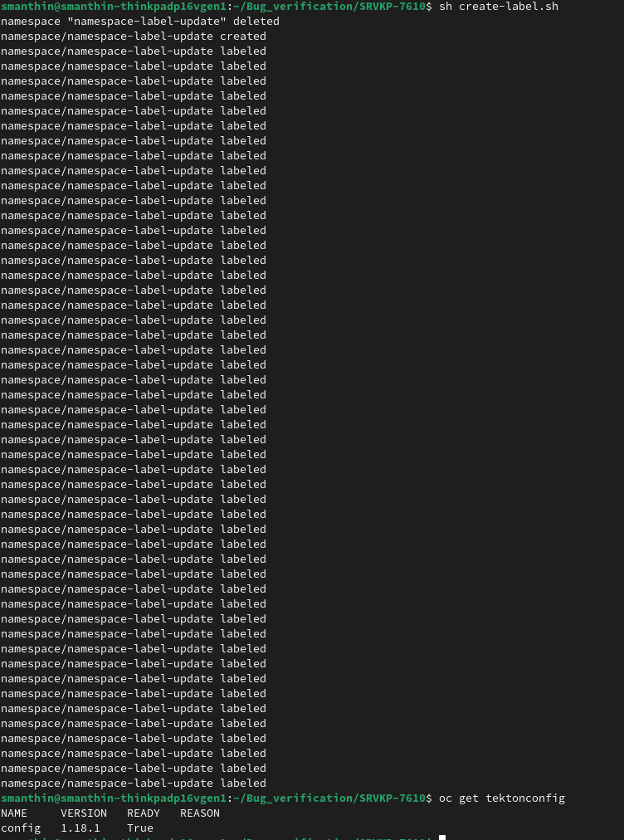Click the 'READY' column header

tap(143, 813)
